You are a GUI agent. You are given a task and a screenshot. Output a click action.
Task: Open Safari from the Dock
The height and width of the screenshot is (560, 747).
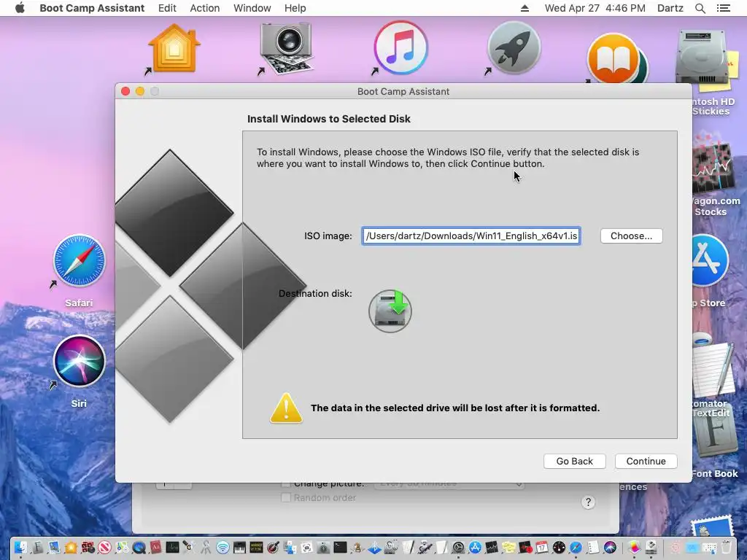point(576,547)
